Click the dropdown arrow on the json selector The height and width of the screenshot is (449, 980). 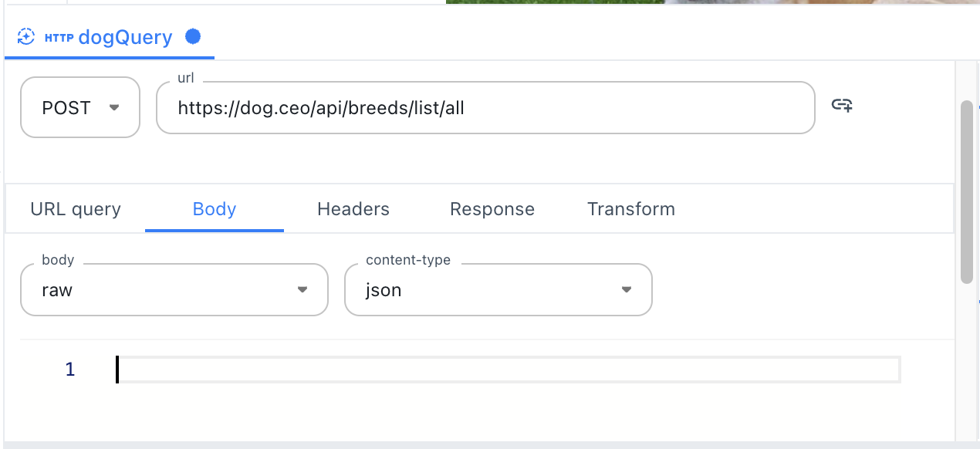pos(625,289)
